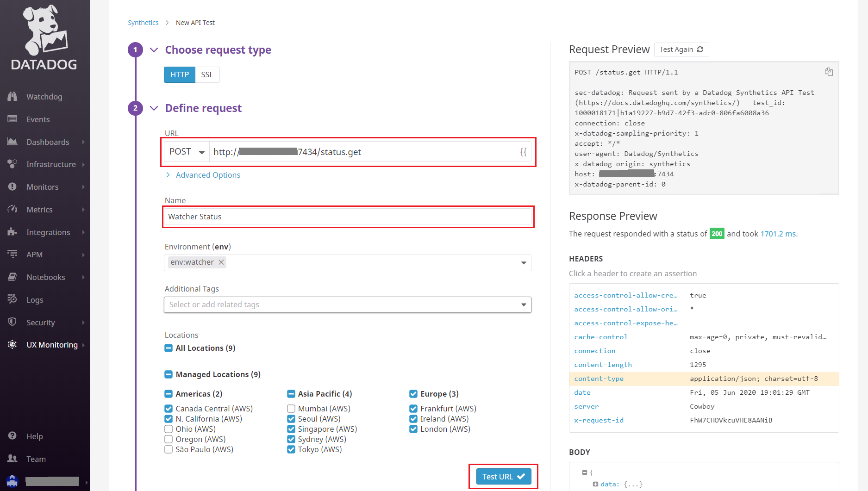Click the Test URL button
This screenshot has width=868, height=491.
click(x=504, y=477)
